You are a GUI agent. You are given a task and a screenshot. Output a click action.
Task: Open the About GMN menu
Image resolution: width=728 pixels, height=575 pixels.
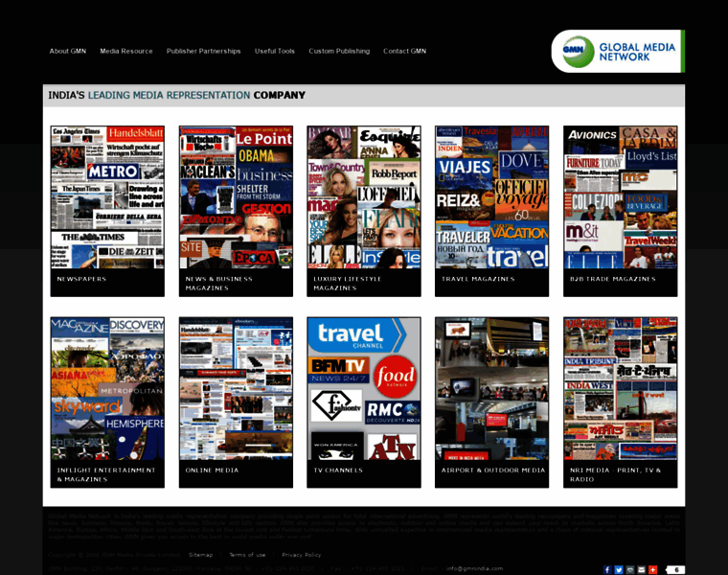[67, 51]
